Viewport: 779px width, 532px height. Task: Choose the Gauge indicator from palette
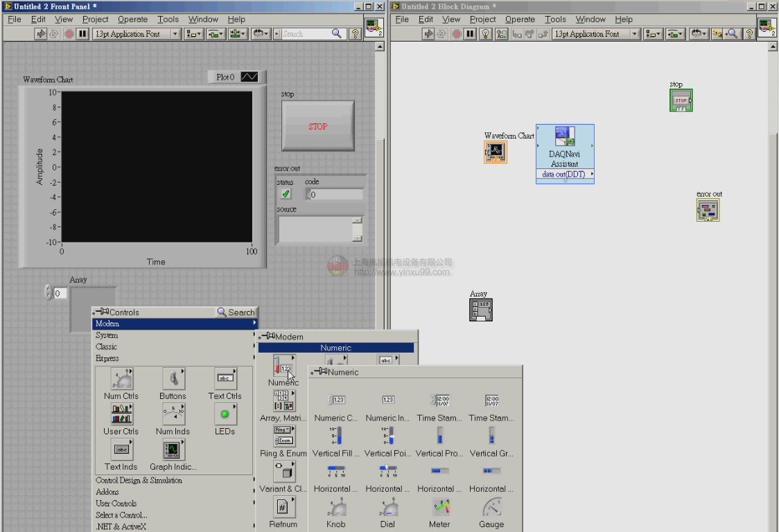pos(491,509)
